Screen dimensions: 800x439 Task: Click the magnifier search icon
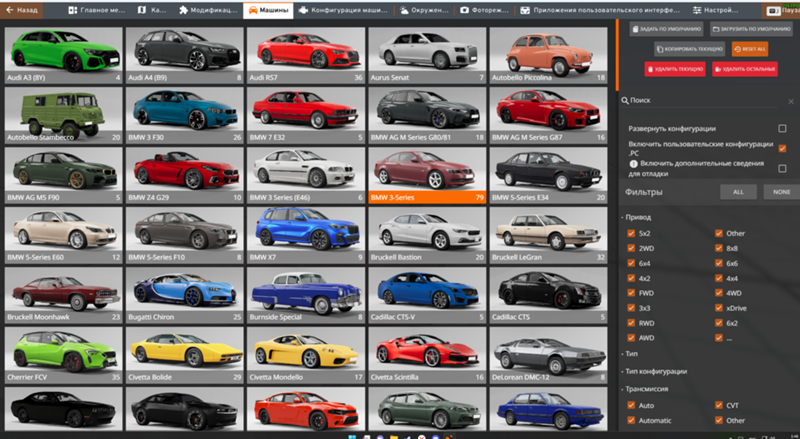[624, 101]
